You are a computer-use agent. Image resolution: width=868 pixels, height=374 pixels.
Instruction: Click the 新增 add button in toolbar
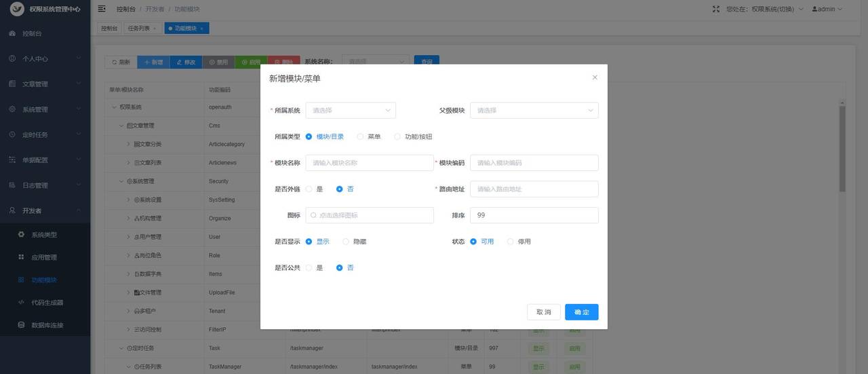pyautogui.click(x=153, y=62)
